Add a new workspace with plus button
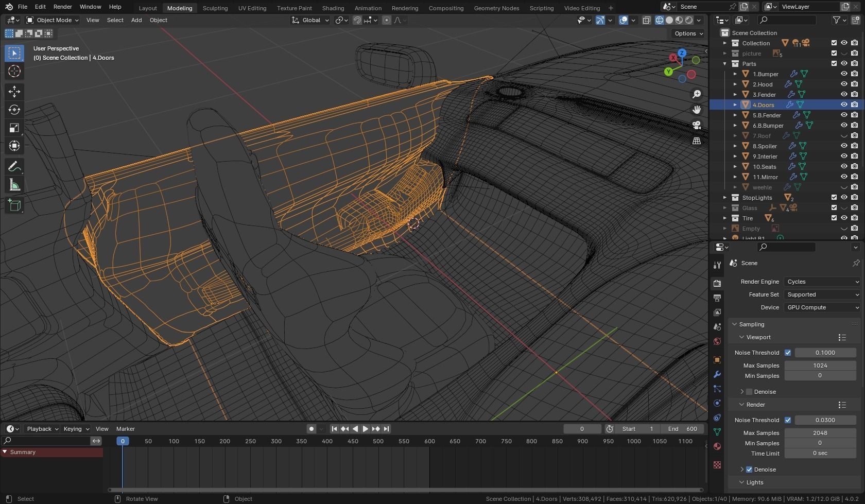865x504 pixels. pyautogui.click(x=611, y=8)
